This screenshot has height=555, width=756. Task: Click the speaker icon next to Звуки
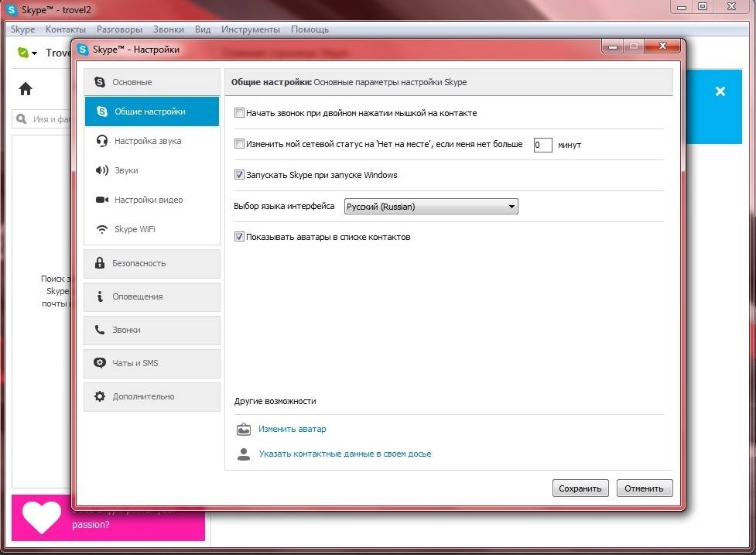[101, 170]
